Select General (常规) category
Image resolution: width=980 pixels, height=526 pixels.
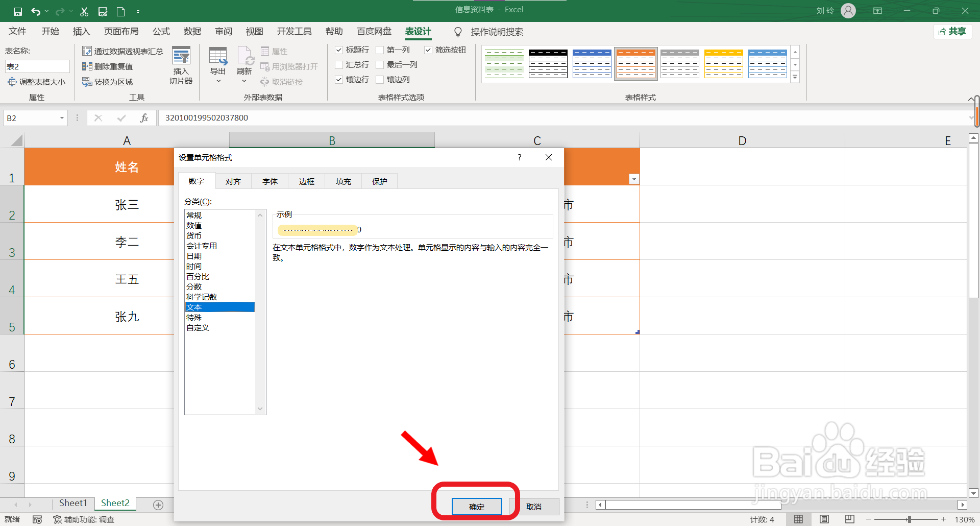[x=219, y=215]
